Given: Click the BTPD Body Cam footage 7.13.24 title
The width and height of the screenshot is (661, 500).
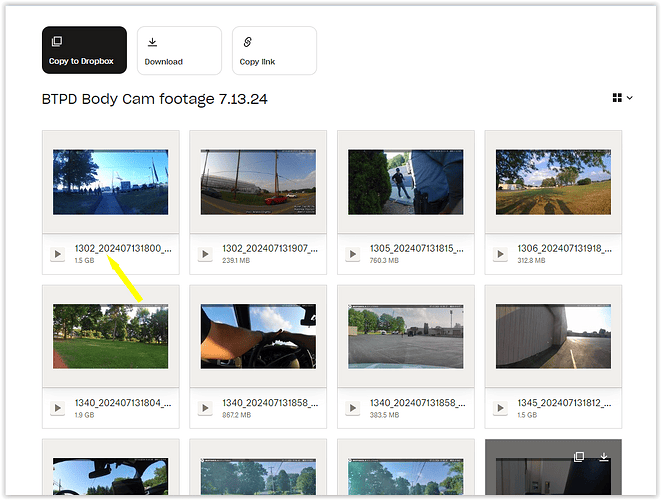Looking at the screenshot, I should tap(154, 99).
